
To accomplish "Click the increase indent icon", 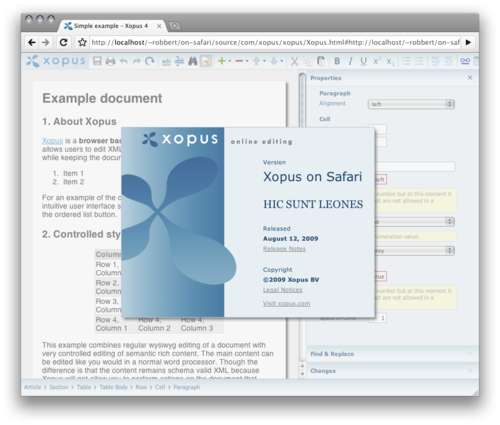I will pyautogui.click(x=435, y=61).
